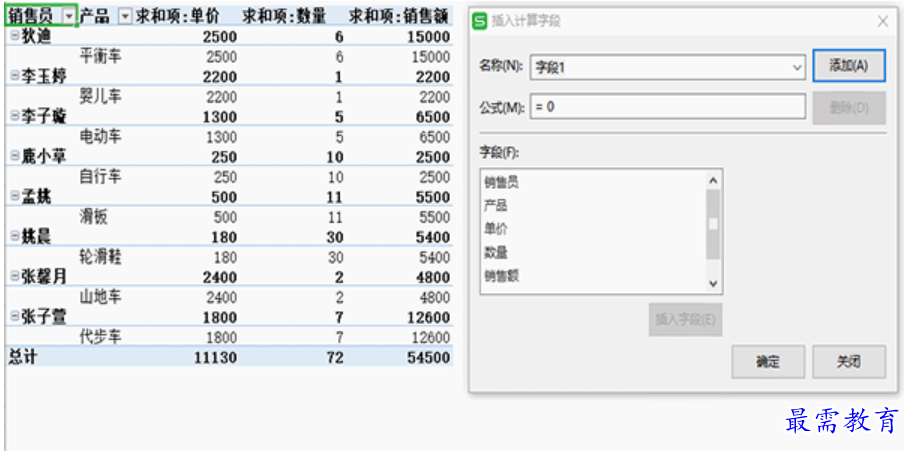
Task: Open the 名称 combo box dropdown arrow
Action: click(797, 68)
